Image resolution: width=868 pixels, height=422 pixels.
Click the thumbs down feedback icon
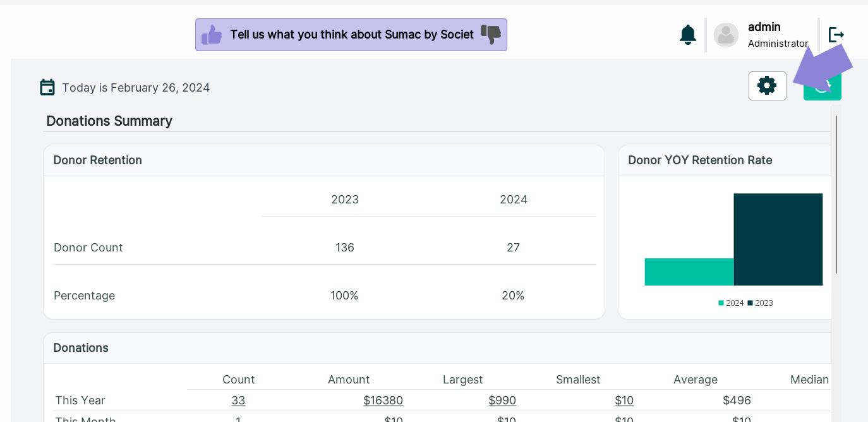point(491,35)
